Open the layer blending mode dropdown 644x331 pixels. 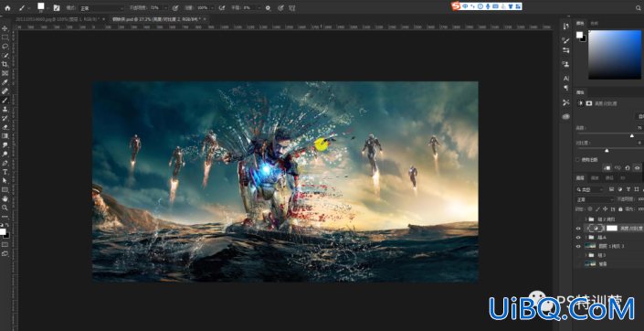595,199
